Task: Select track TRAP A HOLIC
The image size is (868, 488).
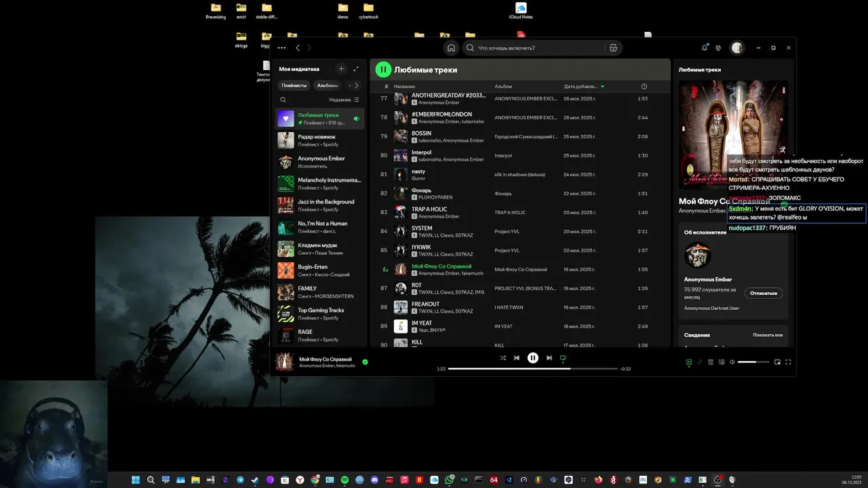Action: click(x=520, y=212)
